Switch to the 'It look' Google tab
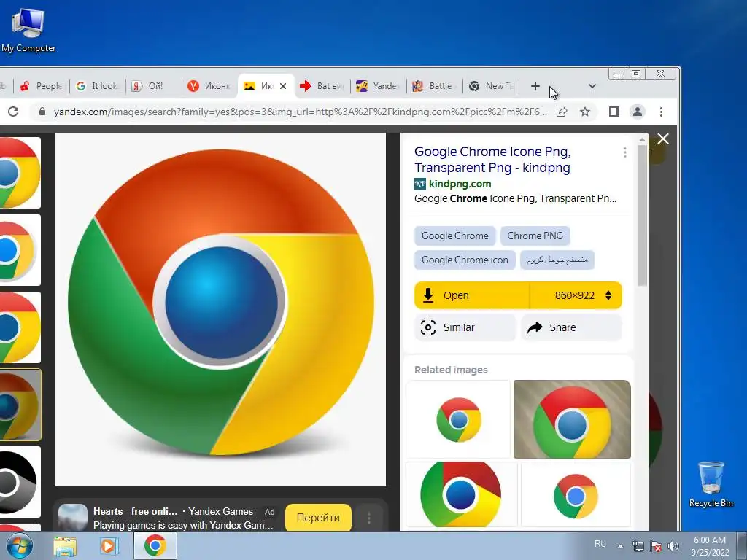 (x=97, y=86)
